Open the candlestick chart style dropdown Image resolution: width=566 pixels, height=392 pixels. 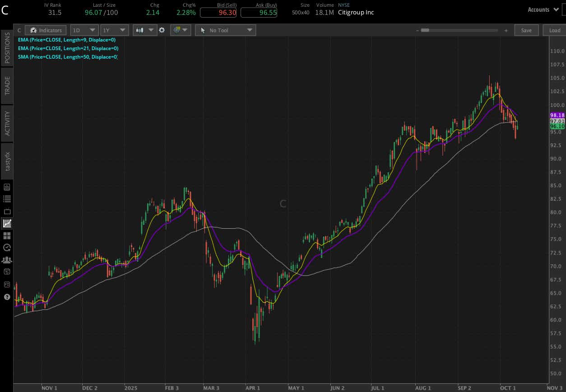pos(145,30)
